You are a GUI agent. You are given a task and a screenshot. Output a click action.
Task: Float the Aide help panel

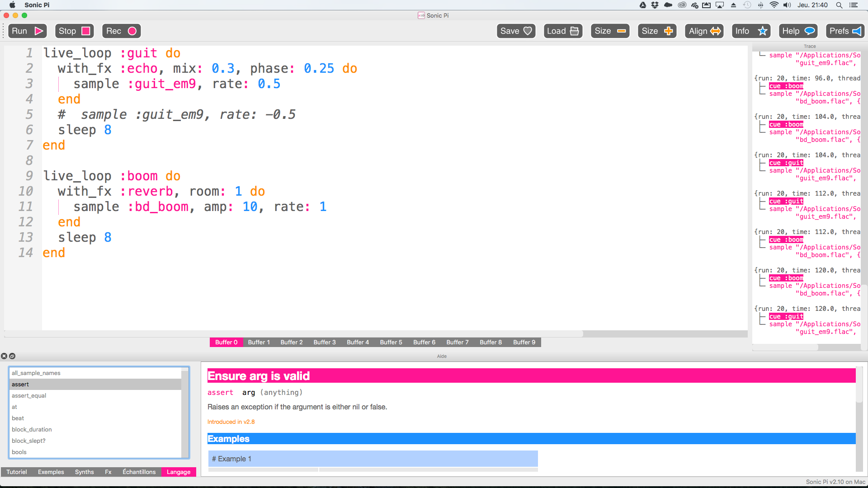(x=12, y=356)
